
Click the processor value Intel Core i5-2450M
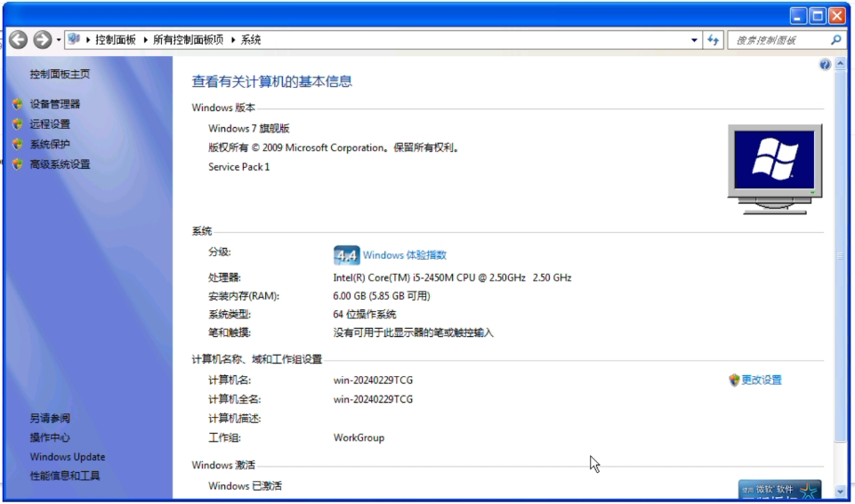tap(452, 277)
